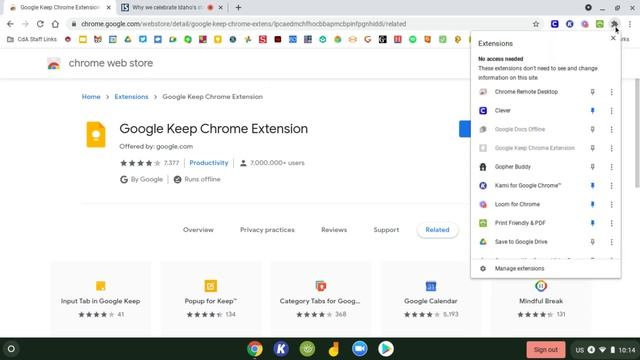This screenshot has width=640, height=360.
Task: Open more options for Gopher Buddy
Action: point(611,167)
